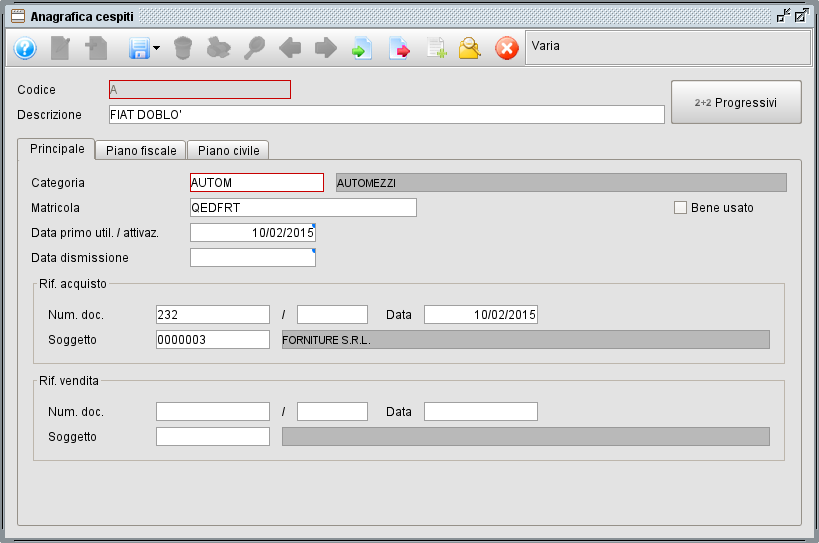Open the blue help question-mark icon
Image resolution: width=819 pixels, height=543 pixels.
[25, 49]
